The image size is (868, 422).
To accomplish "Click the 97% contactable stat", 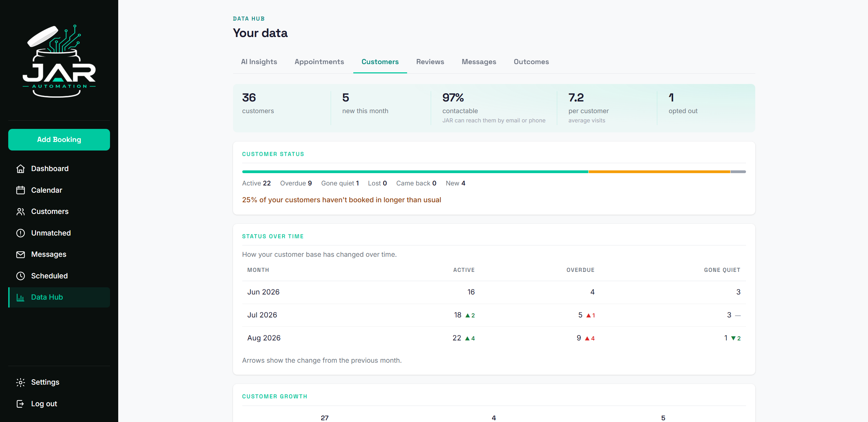I will [494, 108].
